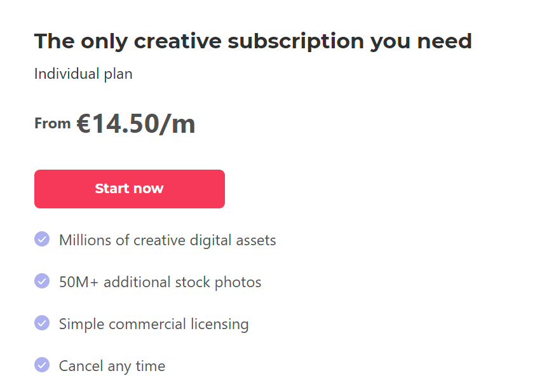Click the 50M+ figure in the feature list
This screenshot has height=392, width=542.
pyautogui.click(x=79, y=282)
